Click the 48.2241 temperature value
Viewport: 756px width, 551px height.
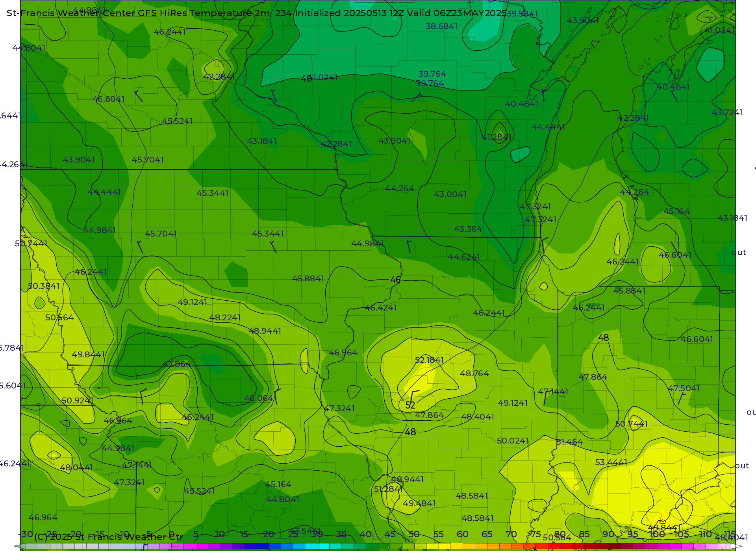point(225,318)
